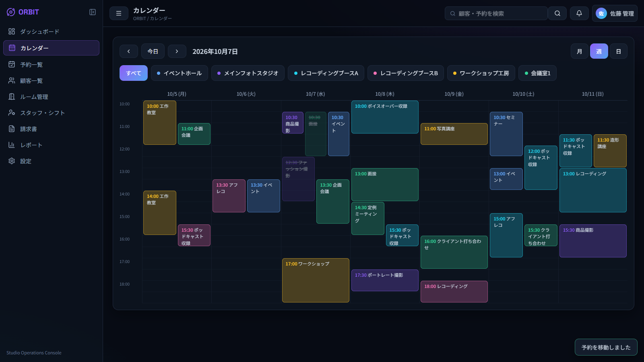Switch to 週 view
The height and width of the screenshot is (362, 644).
tap(599, 51)
